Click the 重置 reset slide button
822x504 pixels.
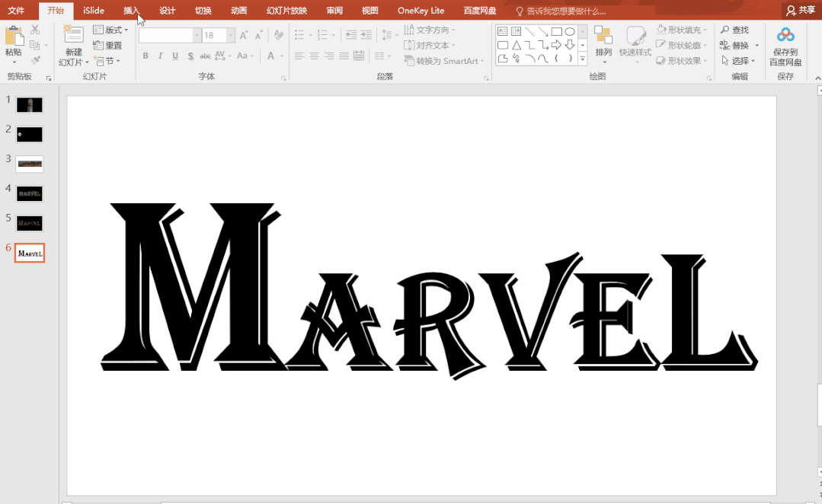click(x=107, y=46)
